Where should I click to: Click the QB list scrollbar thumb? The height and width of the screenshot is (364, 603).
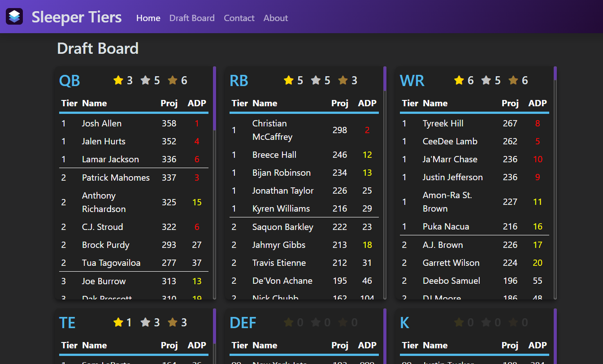214,98
